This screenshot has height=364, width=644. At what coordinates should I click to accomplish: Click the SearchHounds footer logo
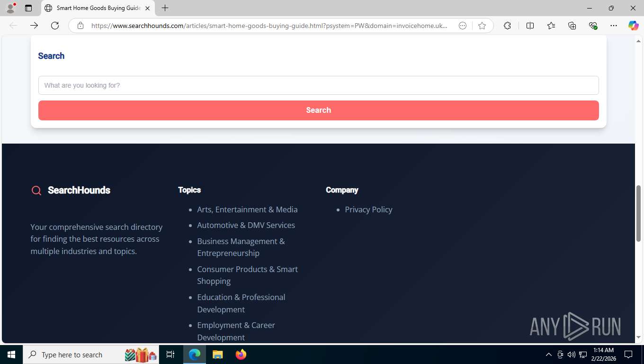(x=71, y=190)
